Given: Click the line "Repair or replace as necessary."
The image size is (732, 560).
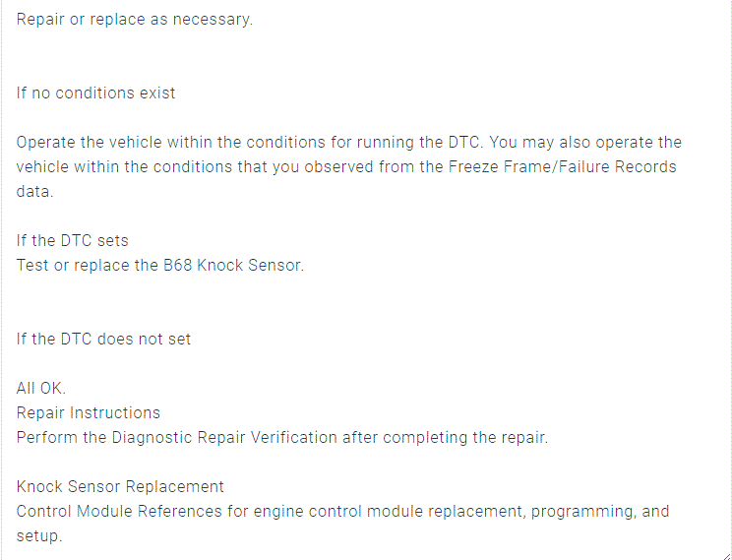Looking at the screenshot, I should (135, 20).
